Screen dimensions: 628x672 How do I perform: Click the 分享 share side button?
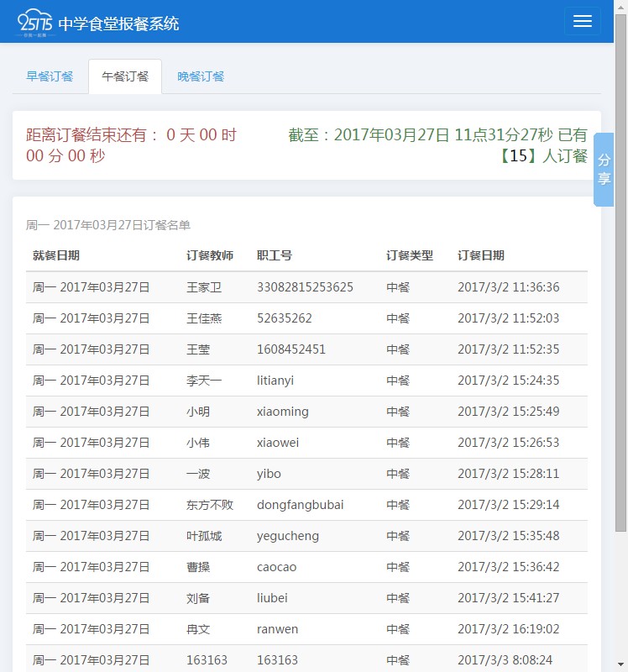coord(604,169)
